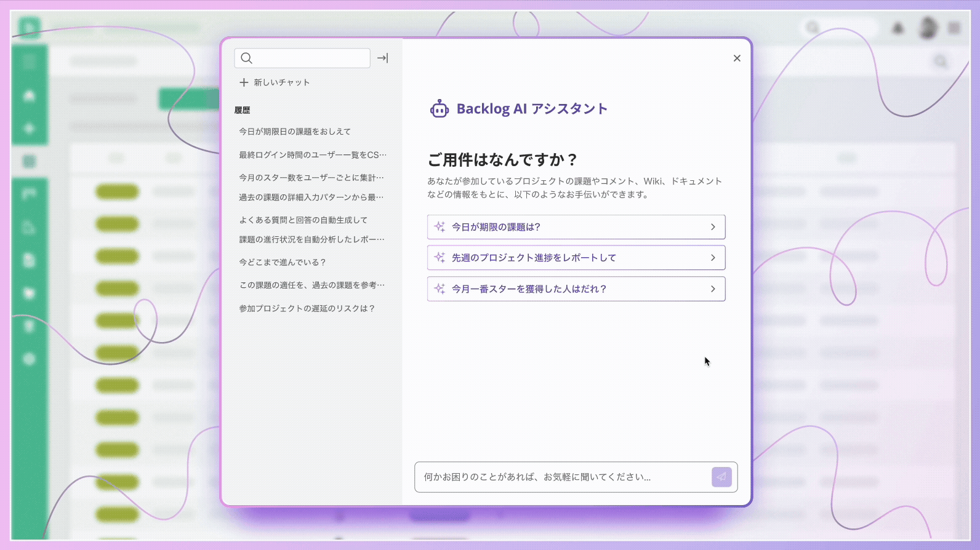Click the ご用件はなんですか？ heading
The width and height of the screenshot is (980, 550).
(x=503, y=160)
